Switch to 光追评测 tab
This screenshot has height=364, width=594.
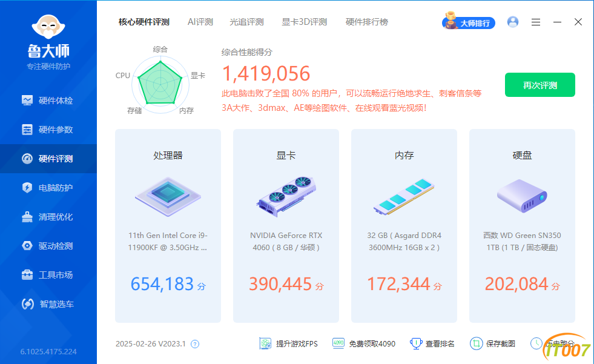[246, 22]
